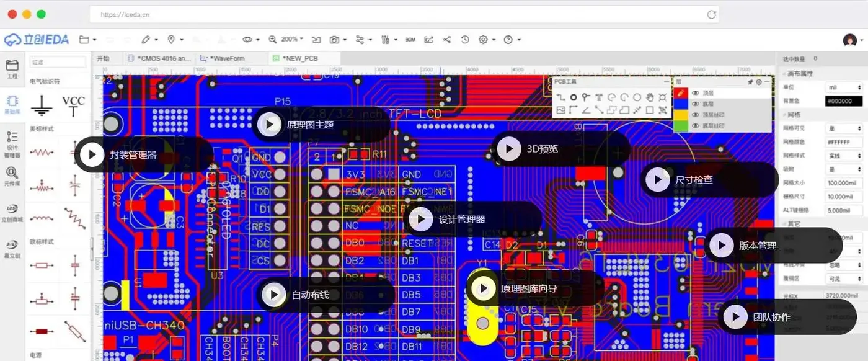The width and height of the screenshot is (868, 361).
Task: Open the 单位 mil dropdown
Action: click(x=844, y=87)
